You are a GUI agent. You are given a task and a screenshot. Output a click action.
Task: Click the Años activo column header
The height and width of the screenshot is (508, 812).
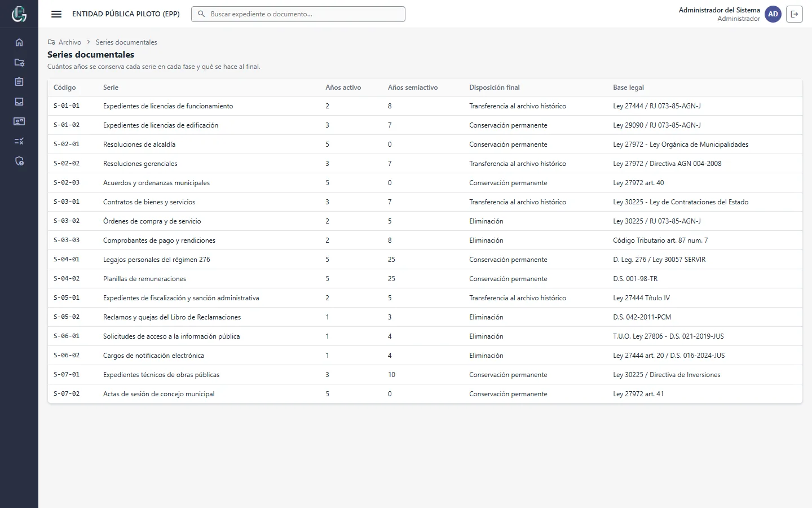coord(343,87)
